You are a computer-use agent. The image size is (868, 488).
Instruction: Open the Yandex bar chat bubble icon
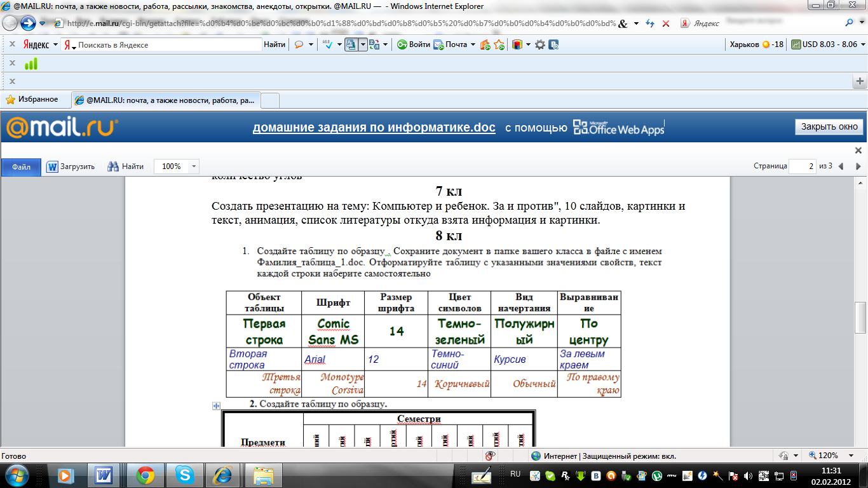point(299,44)
